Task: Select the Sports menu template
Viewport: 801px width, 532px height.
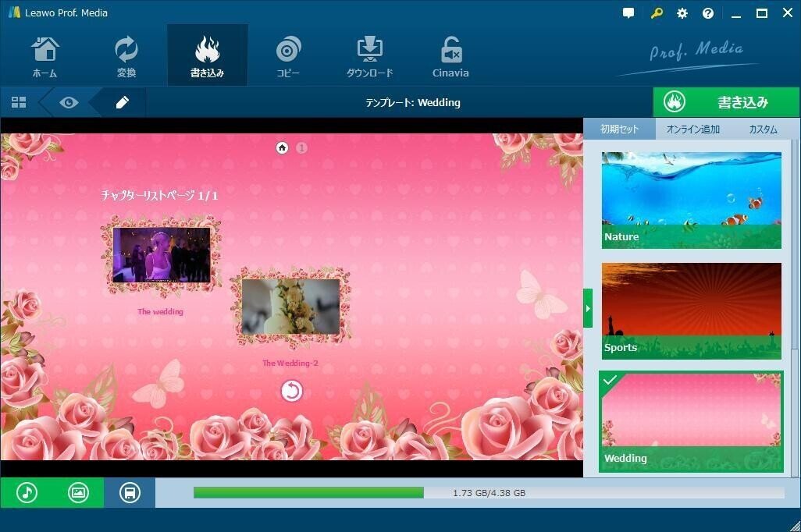Action: pos(691,311)
